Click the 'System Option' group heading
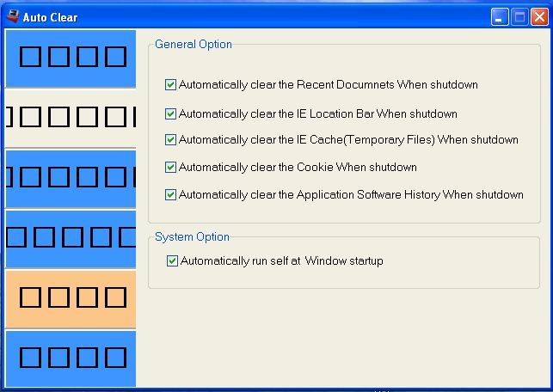The height and width of the screenshot is (392, 553). click(x=192, y=237)
